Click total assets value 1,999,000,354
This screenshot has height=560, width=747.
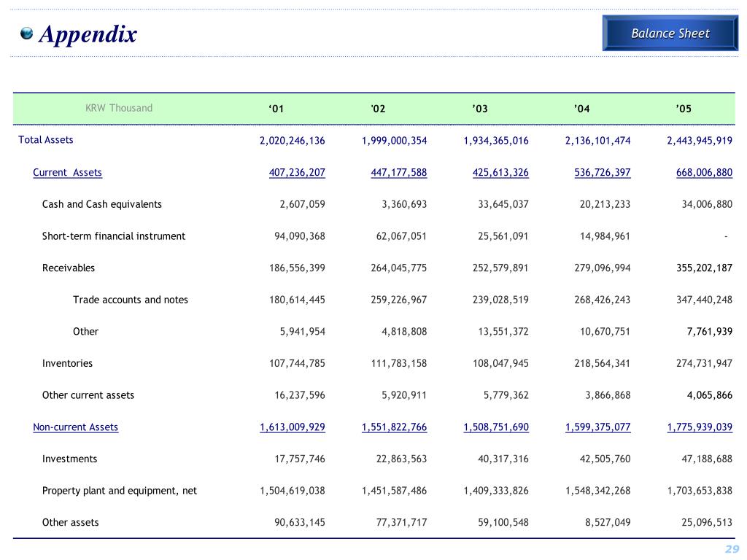395,141
